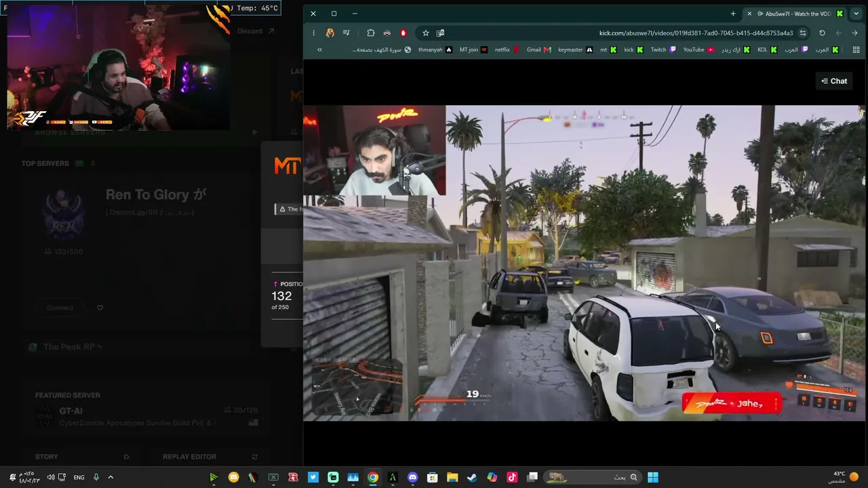The width and height of the screenshot is (868, 488).
Task: Toggle microphone from system tray
Action: [96, 477]
